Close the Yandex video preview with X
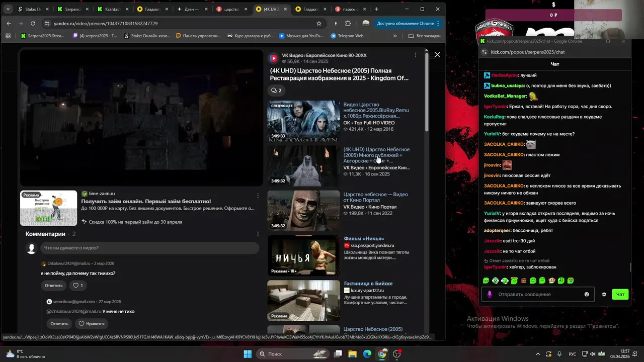 point(437,54)
